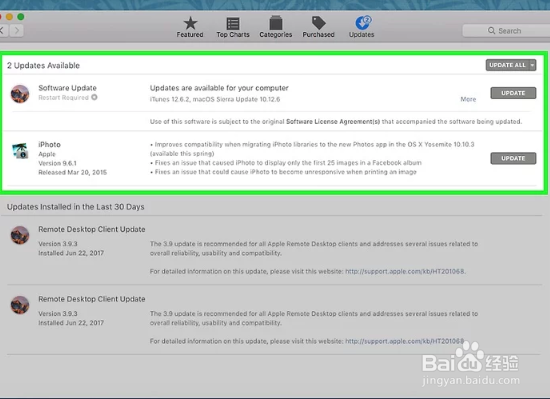Click first 'Remote Desktop Client Update' title

coord(92,229)
